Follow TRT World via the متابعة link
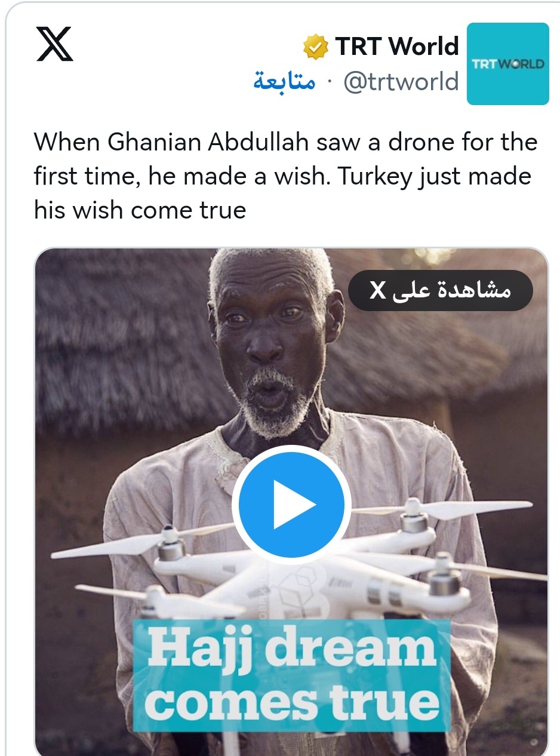The height and width of the screenshot is (756, 560). (x=284, y=81)
